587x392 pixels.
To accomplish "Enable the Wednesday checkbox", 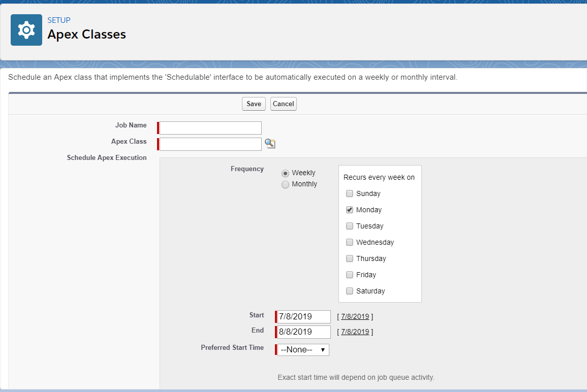I will 349,242.
